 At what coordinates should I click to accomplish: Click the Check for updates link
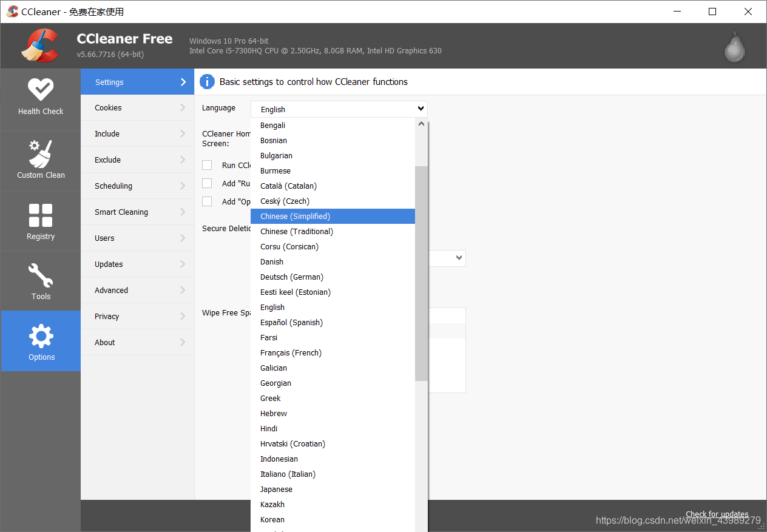tap(717, 514)
